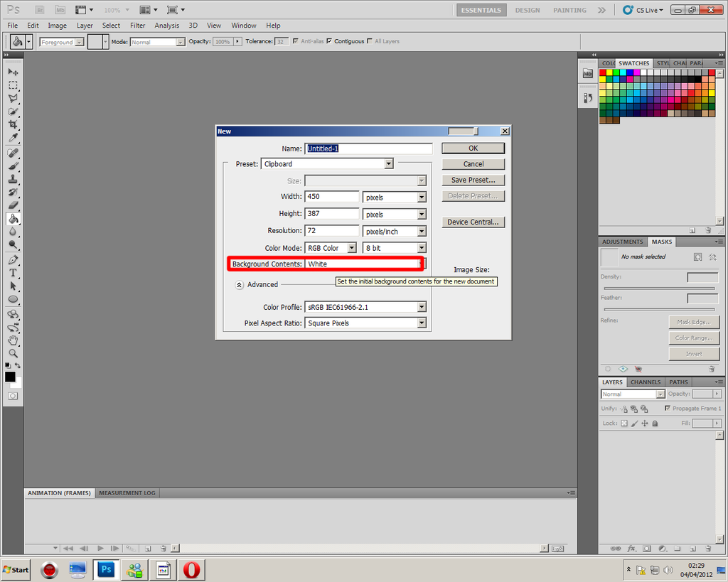Enable the Propagate Frame 1 checkbox
Image resolution: width=728 pixels, height=582 pixels.
[667, 408]
